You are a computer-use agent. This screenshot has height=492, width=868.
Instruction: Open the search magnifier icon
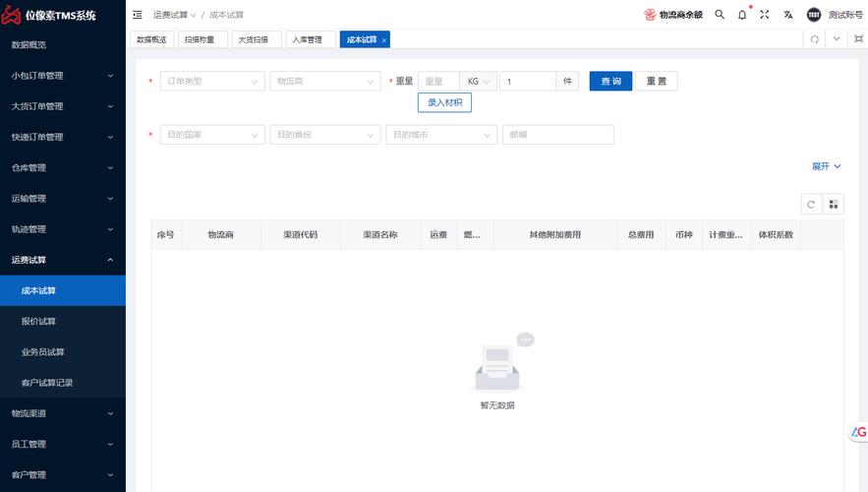point(720,15)
